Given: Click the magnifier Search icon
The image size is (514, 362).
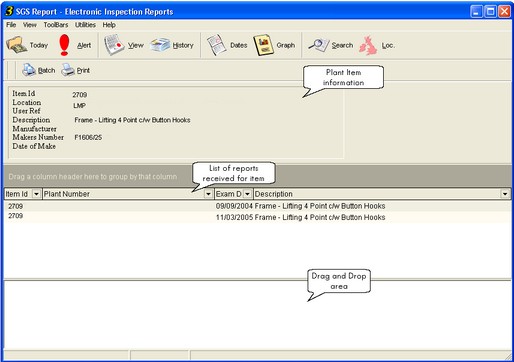Looking at the screenshot, I should click(x=319, y=45).
